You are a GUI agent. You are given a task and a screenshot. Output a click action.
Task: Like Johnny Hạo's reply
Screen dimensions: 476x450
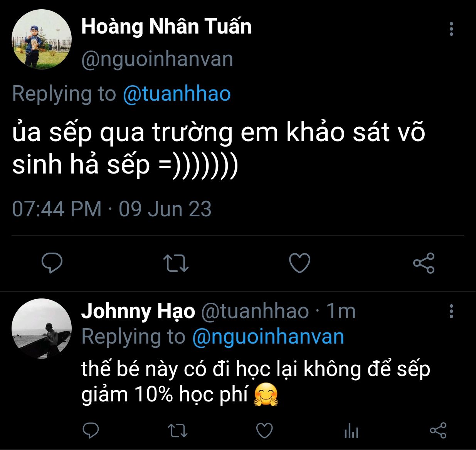264,430
